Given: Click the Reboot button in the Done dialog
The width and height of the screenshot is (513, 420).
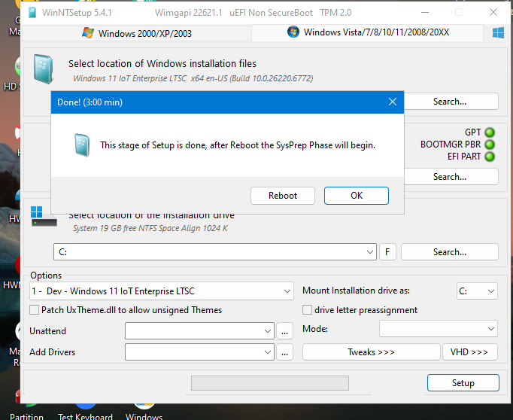Looking at the screenshot, I should click(x=283, y=196).
